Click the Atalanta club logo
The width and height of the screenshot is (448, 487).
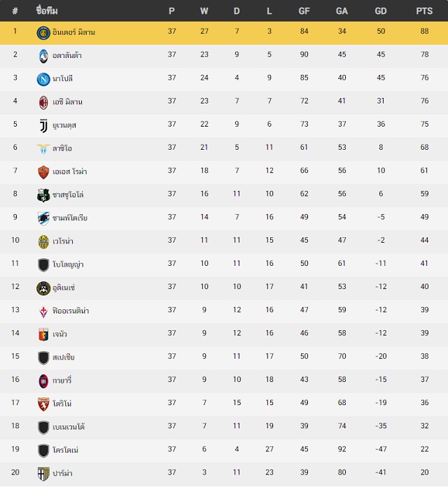click(43, 56)
